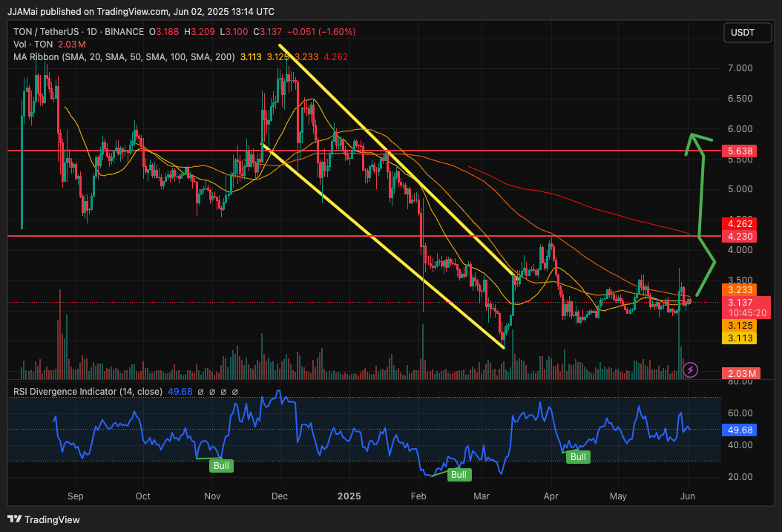This screenshot has width=782, height=532.
Task: Click the 2025 label on time axis
Action: tap(347, 496)
